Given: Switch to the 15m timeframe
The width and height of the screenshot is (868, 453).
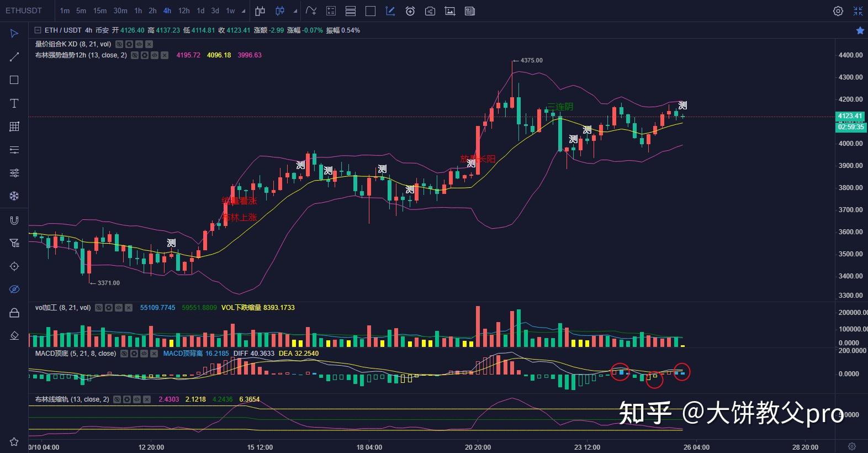Looking at the screenshot, I should (x=100, y=11).
